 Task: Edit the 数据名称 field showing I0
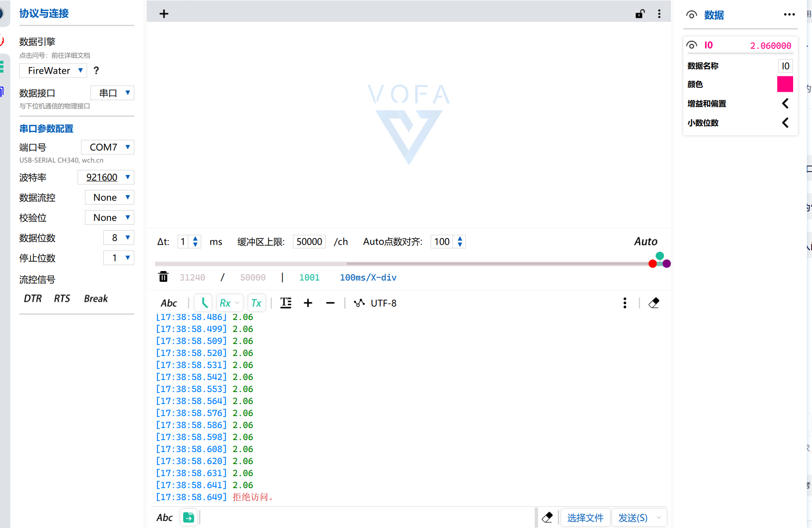click(785, 66)
